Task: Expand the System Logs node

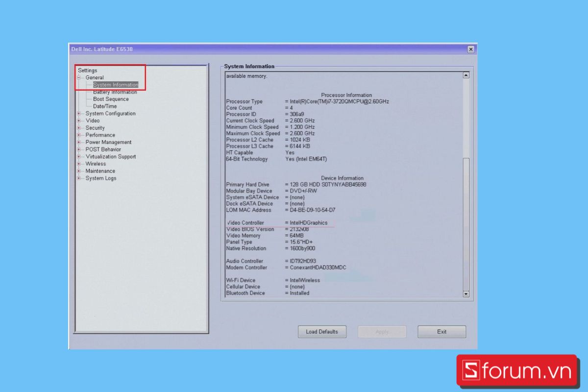Action: click(78, 178)
